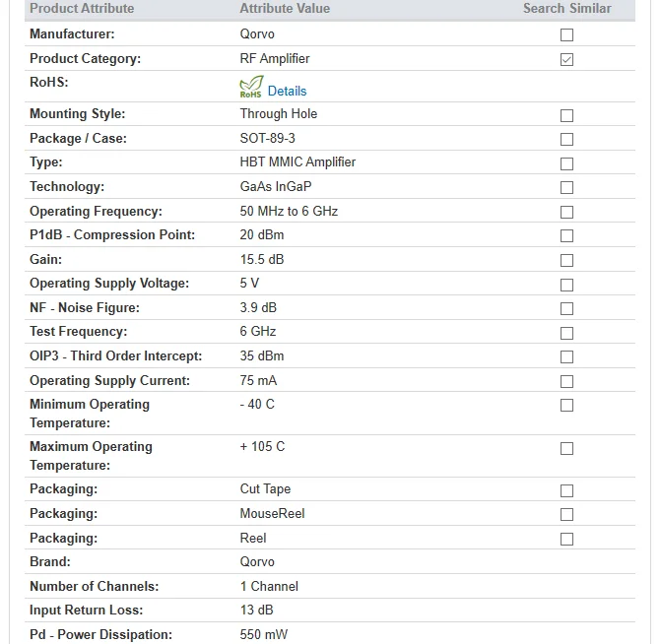The height and width of the screenshot is (644, 661).
Task: Check the Manufacturer Qorvo search checkbox
Action: click(x=566, y=35)
